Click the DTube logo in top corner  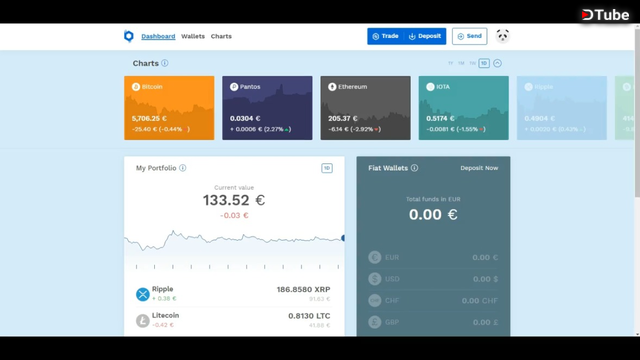pyautogui.click(x=605, y=15)
